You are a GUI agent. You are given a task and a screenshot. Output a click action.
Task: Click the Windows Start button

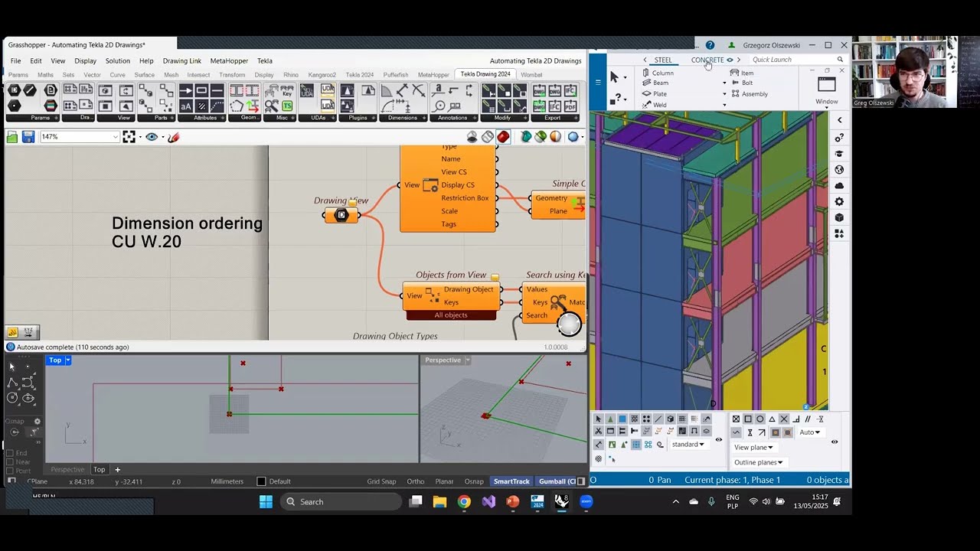266,502
